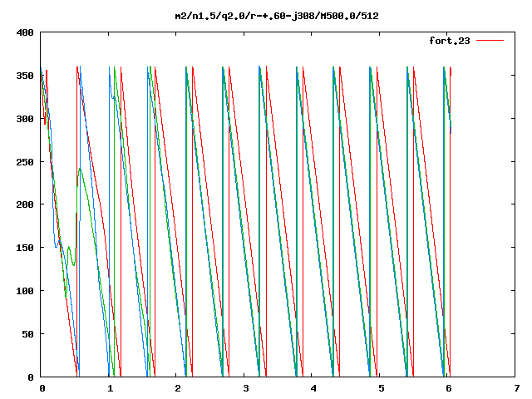
Task: Click the y-axis label 50
Action: coord(28,334)
